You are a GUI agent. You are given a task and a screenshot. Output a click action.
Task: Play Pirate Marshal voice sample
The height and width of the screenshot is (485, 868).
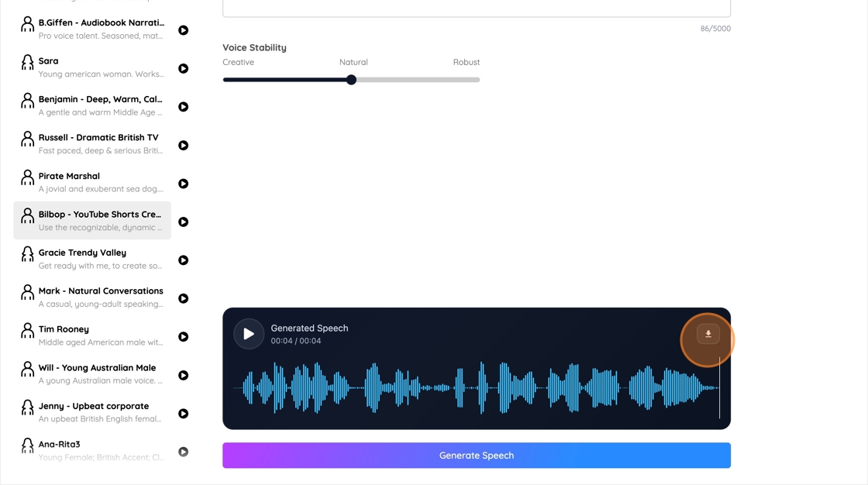click(x=183, y=184)
